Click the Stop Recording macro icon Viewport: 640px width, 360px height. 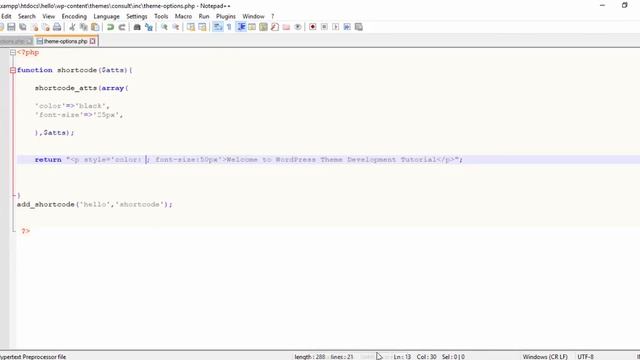[x=324, y=27]
